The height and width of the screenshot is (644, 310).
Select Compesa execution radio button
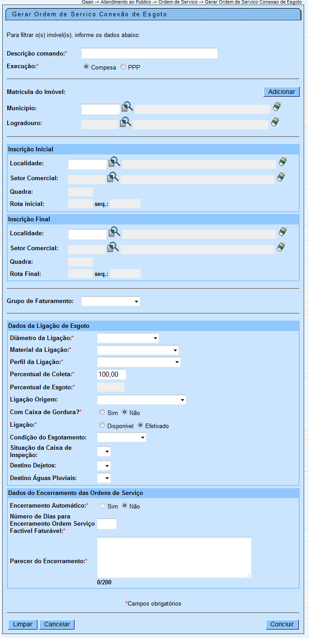pyautogui.click(x=86, y=67)
